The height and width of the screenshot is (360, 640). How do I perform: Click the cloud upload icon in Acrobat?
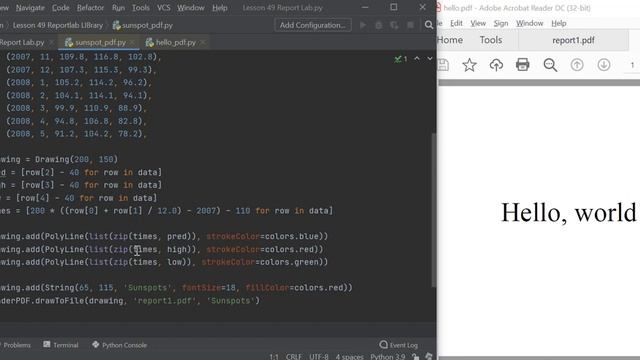[x=496, y=64]
